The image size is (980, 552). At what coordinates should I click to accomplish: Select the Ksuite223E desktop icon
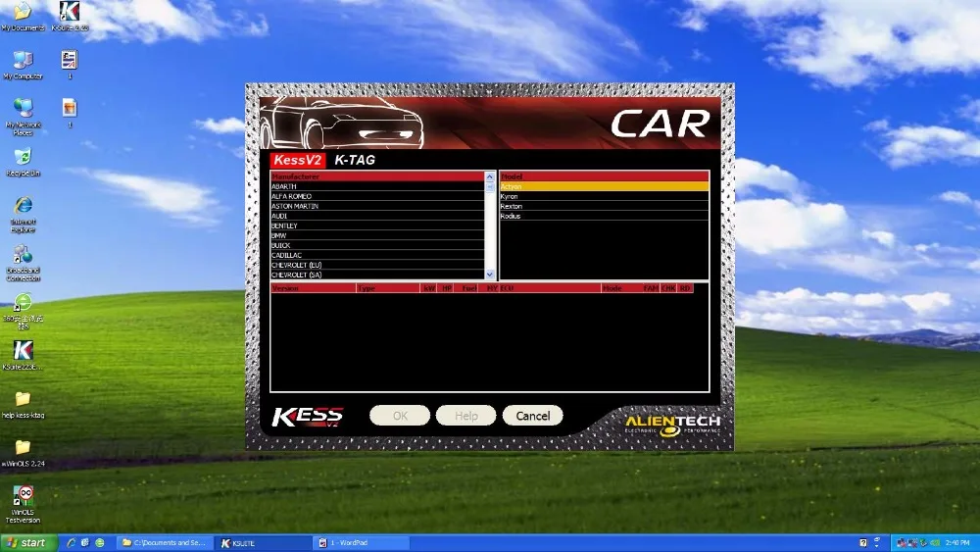[23, 356]
